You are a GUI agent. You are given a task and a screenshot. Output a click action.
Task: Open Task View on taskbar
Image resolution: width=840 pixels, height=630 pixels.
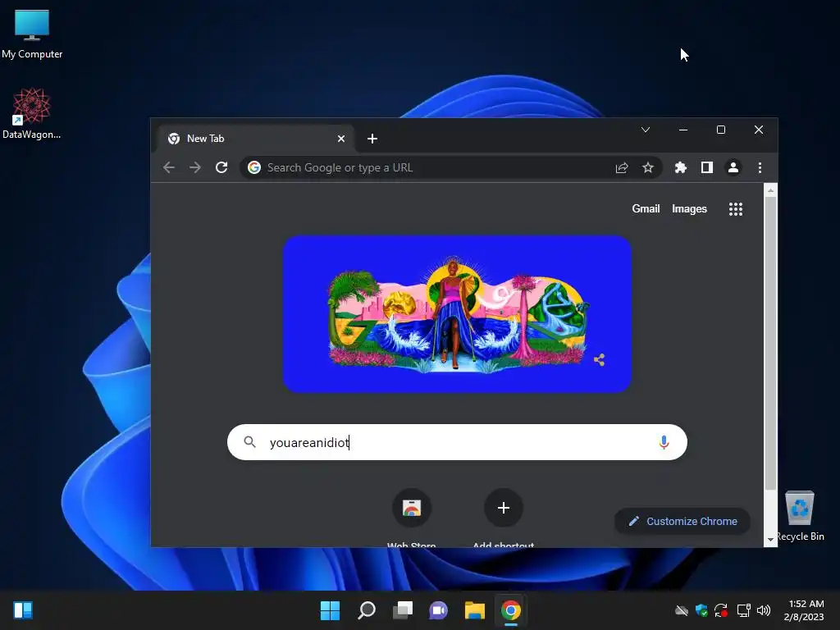coord(403,610)
